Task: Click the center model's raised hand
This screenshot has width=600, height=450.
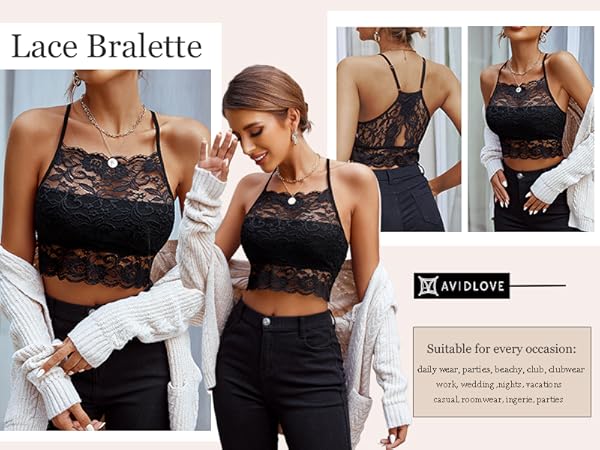Action: 217,154
